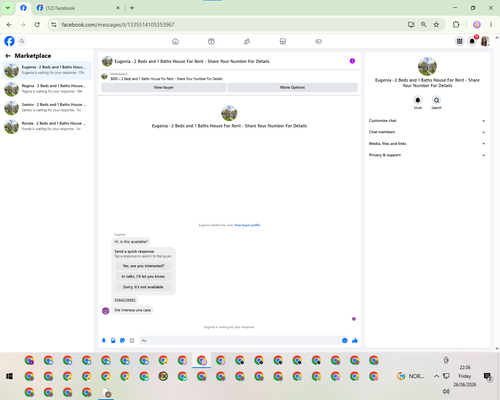The image size is (500, 400).
Task: Open the Facebook menu grid icon
Action: (459, 41)
